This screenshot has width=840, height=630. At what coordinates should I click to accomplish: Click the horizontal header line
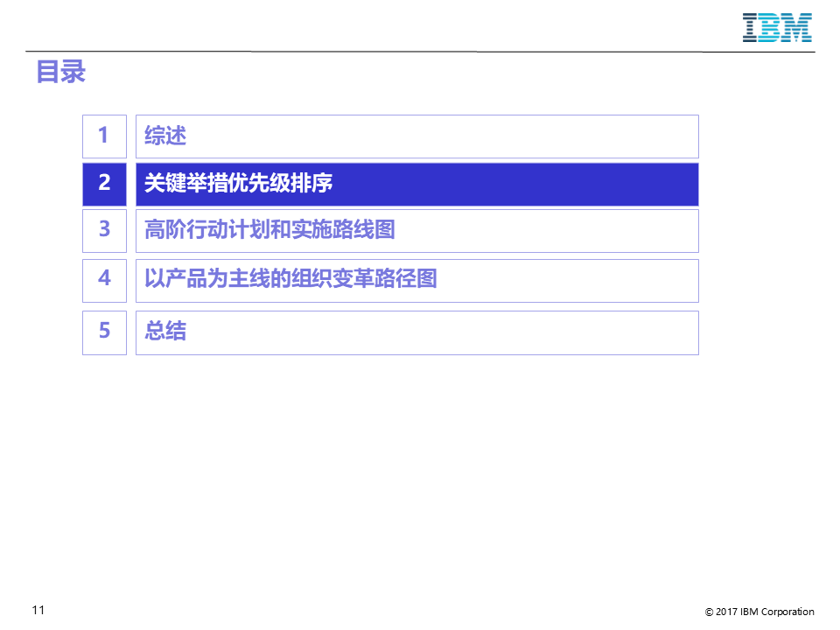[420, 52]
